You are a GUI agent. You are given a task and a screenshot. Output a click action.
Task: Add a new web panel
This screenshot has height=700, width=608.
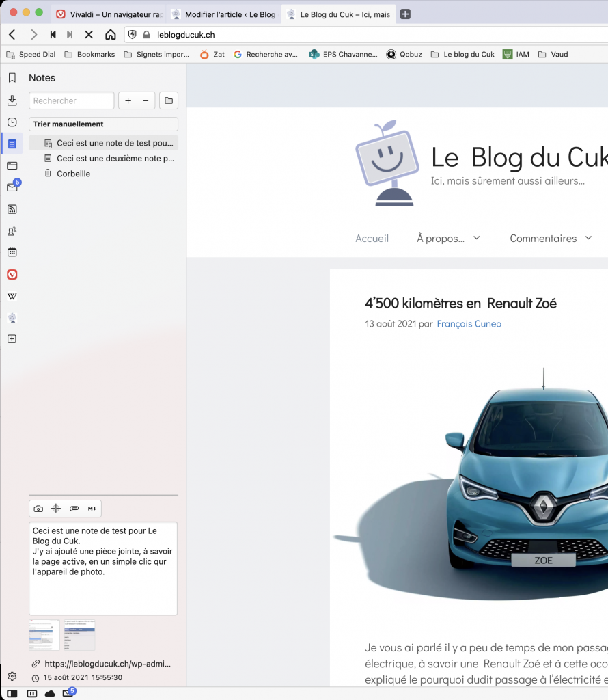click(12, 339)
